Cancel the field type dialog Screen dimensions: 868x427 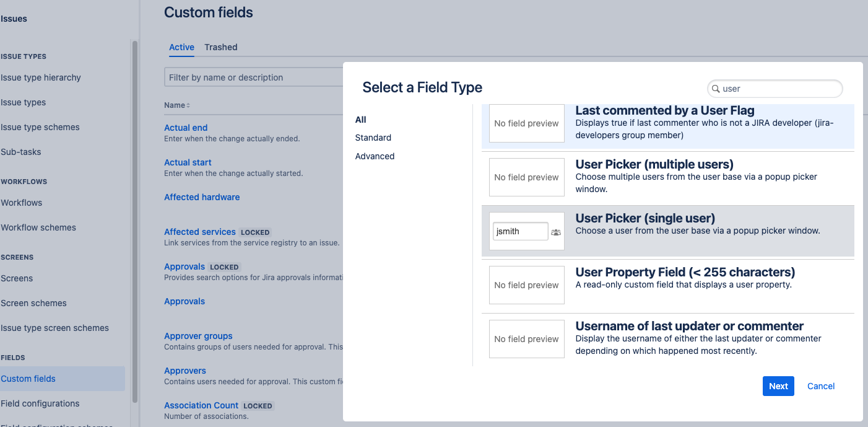(x=821, y=386)
